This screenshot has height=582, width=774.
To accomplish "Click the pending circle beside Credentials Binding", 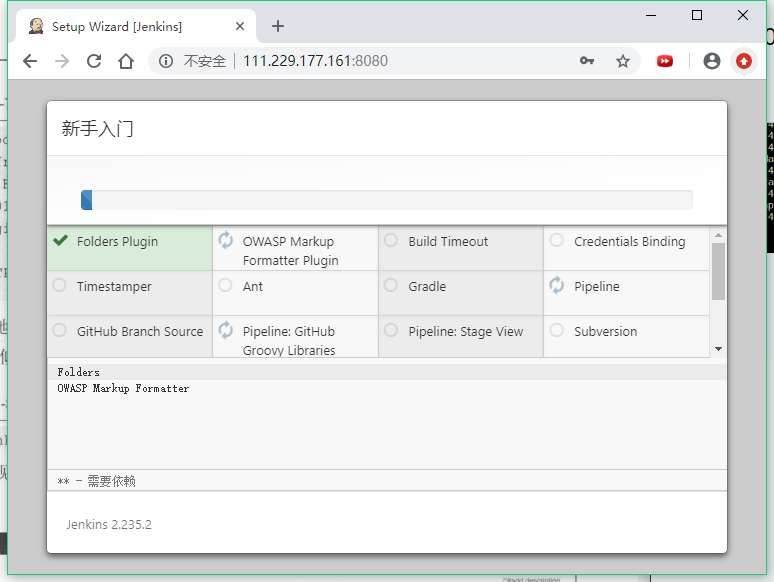I will [x=557, y=240].
